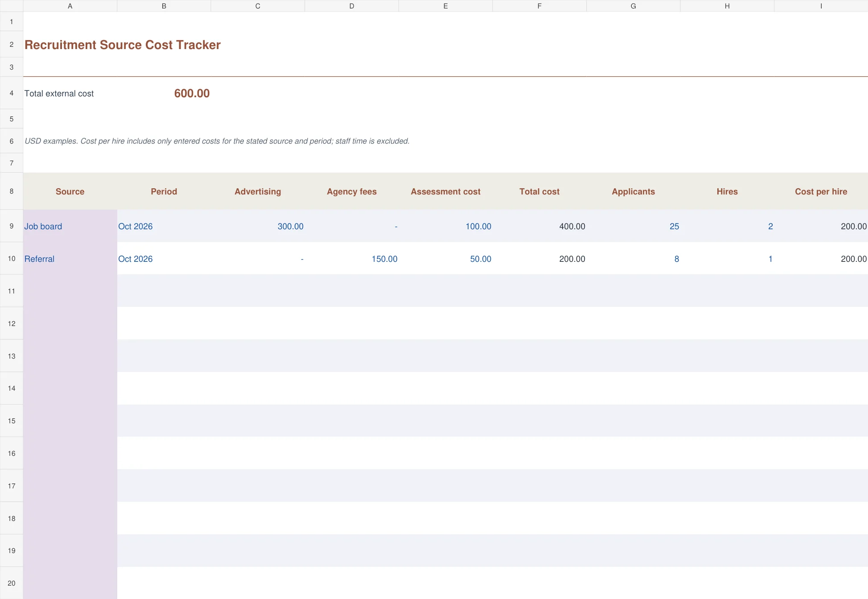The height and width of the screenshot is (599, 868).
Task: Select the 25 applicants cell
Action: 633,226
